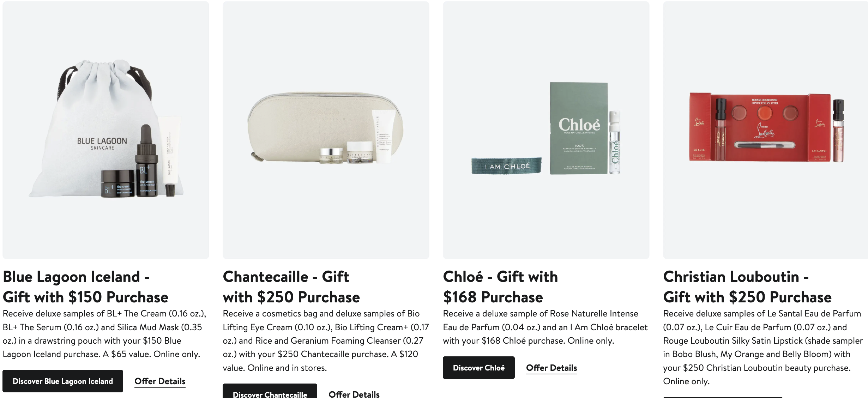
Task: Click the Discover Chloé button
Action: (478, 368)
